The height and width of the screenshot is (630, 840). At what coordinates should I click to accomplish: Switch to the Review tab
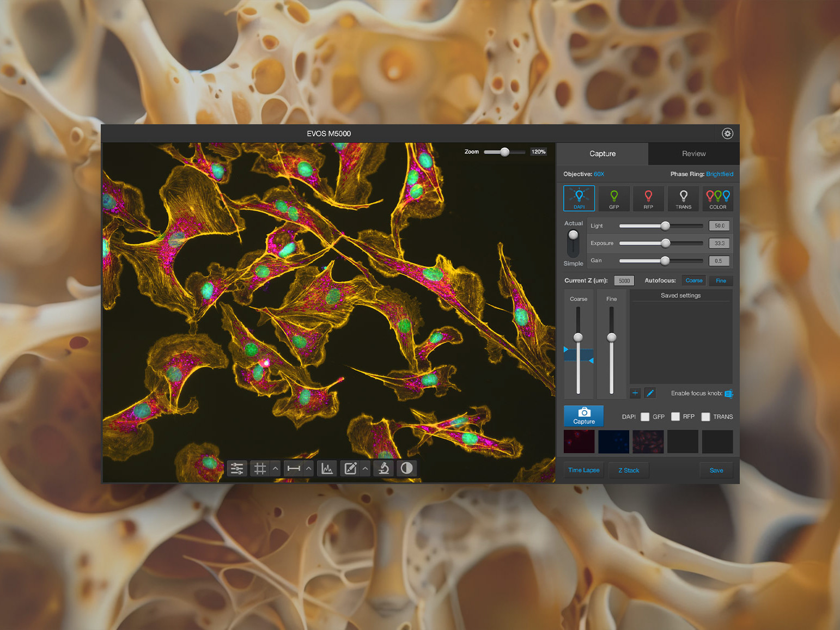point(693,154)
